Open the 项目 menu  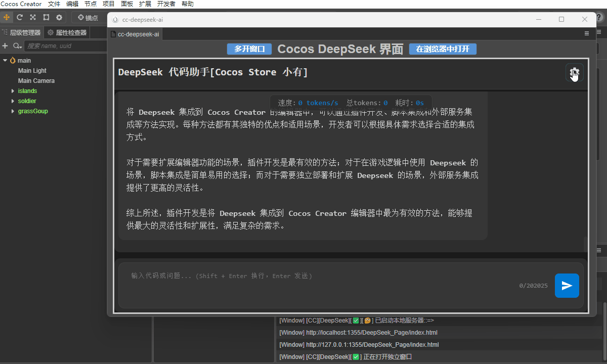click(x=109, y=4)
